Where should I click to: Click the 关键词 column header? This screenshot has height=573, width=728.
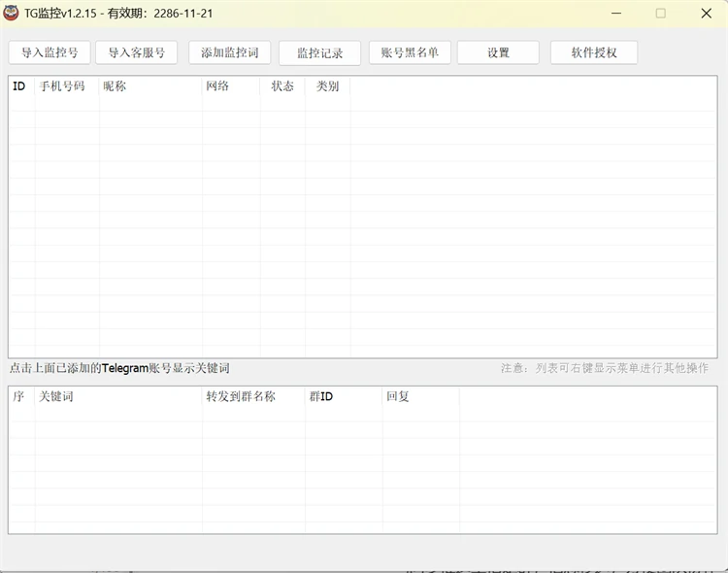click(118, 396)
